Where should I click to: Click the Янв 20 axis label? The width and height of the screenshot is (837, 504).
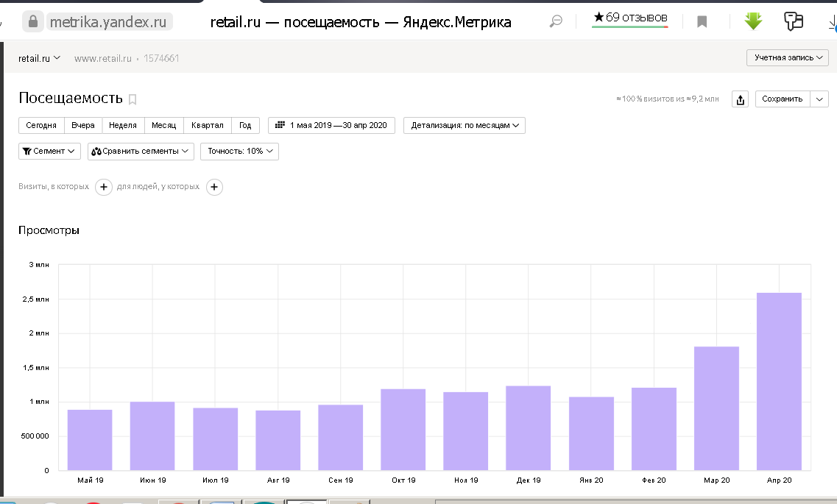tap(591, 480)
